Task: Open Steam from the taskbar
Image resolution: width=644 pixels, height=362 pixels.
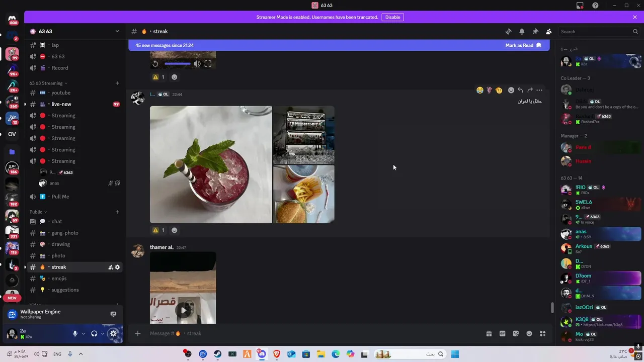Action: tap(217, 354)
